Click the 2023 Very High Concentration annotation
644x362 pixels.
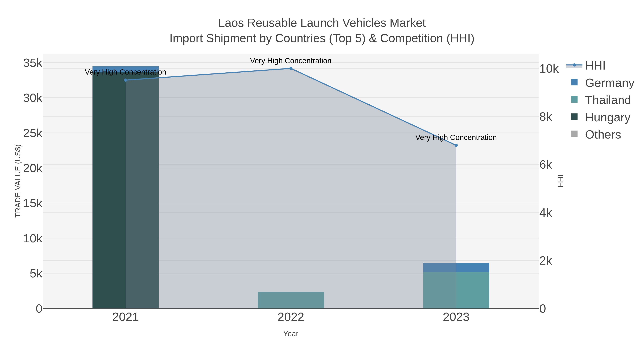click(x=456, y=137)
